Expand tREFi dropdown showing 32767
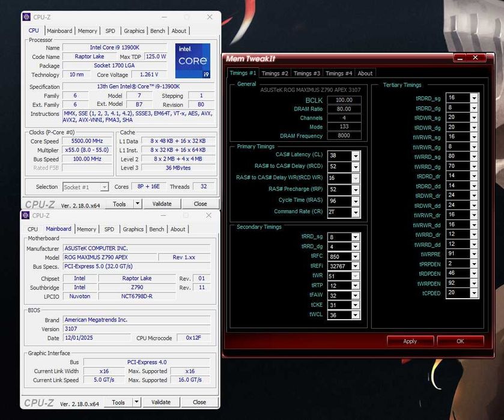Screen dimensions: 504x420 pyautogui.click(x=355, y=266)
